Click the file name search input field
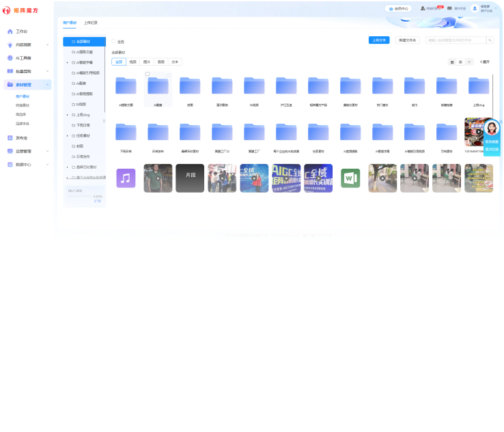The width and height of the screenshot is (504, 432). click(456, 40)
